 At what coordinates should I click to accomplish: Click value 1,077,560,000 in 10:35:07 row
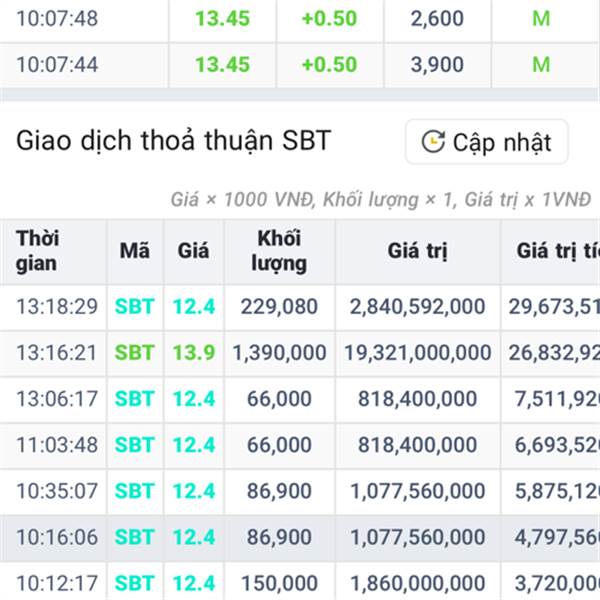point(417,491)
